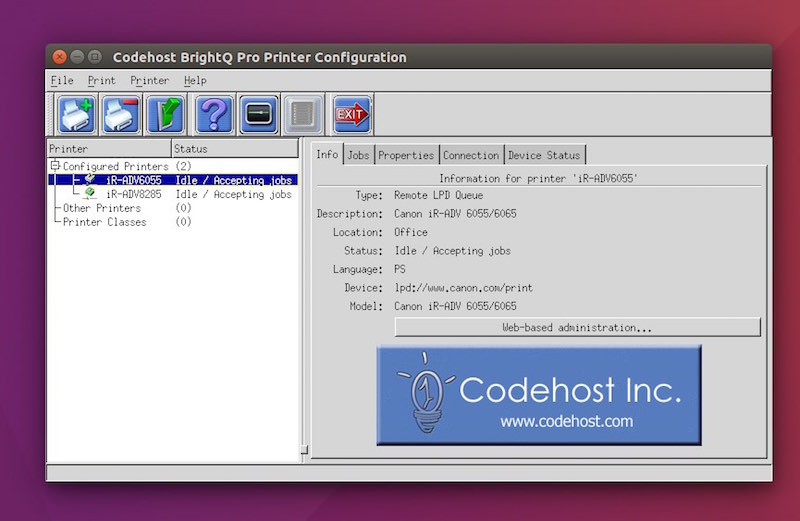Image resolution: width=800 pixels, height=521 pixels.
Task: Switch to the Jobs tab
Action: coord(358,155)
